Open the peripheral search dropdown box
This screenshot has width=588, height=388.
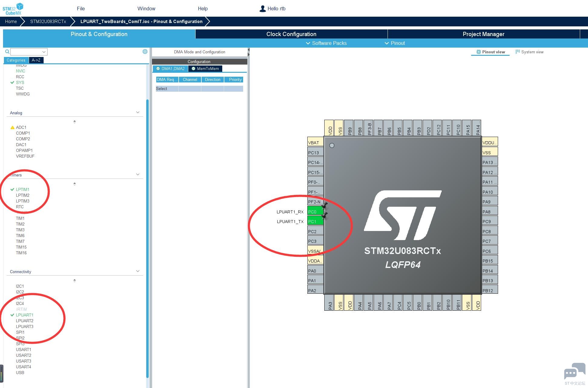[29, 52]
